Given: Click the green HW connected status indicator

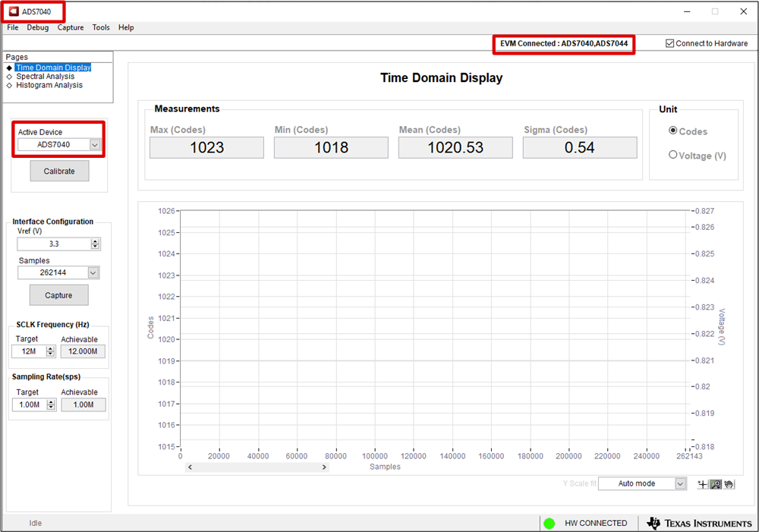Looking at the screenshot, I should (550, 523).
